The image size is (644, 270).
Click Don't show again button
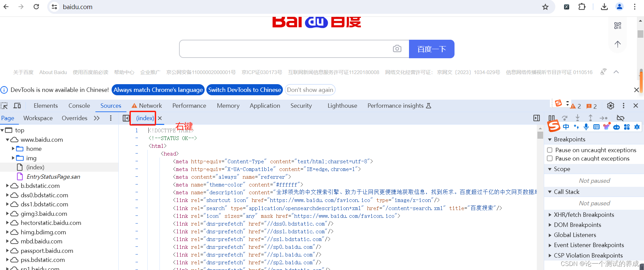tap(310, 90)
